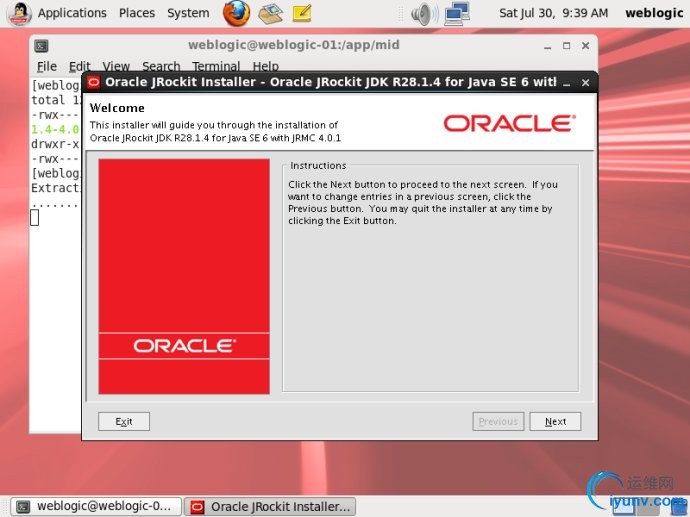
Task: Click Next to proceed with installation
Action: coord(555,422)
